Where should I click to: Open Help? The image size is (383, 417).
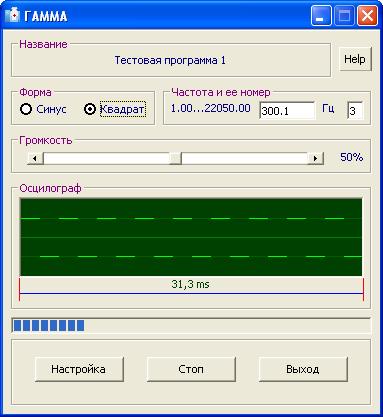pyautogui.click(x=355, y=59)
